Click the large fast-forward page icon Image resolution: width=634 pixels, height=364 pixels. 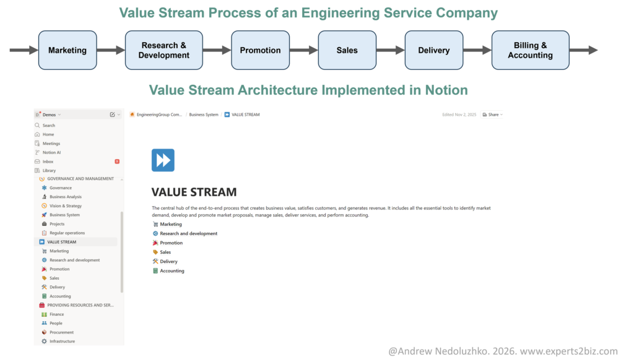click(x=163, y=160)
